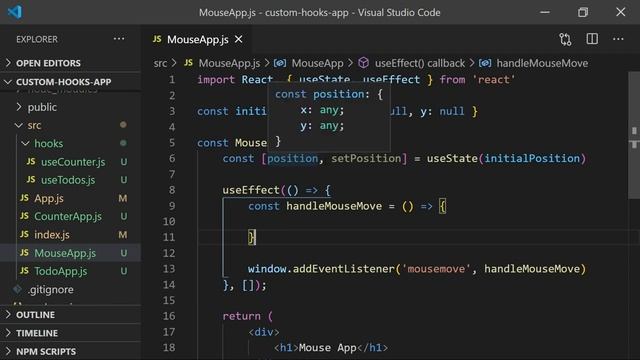Viewport: 640px width, 360px height.
Task: Open useCounter.js file
Action: (70, 162)
